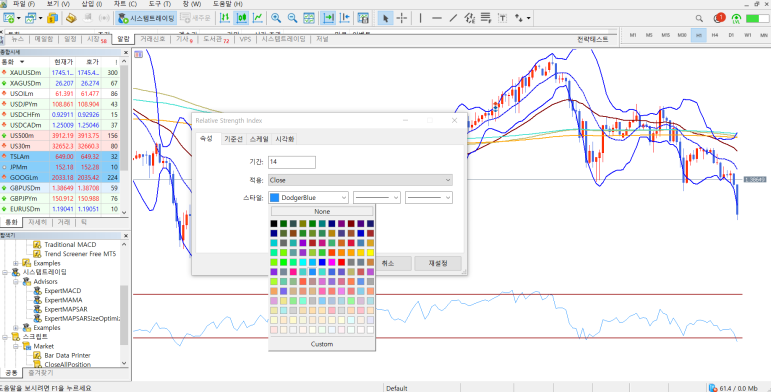Click the chart template icon
The image size is (773, 392).
[363, 18]
